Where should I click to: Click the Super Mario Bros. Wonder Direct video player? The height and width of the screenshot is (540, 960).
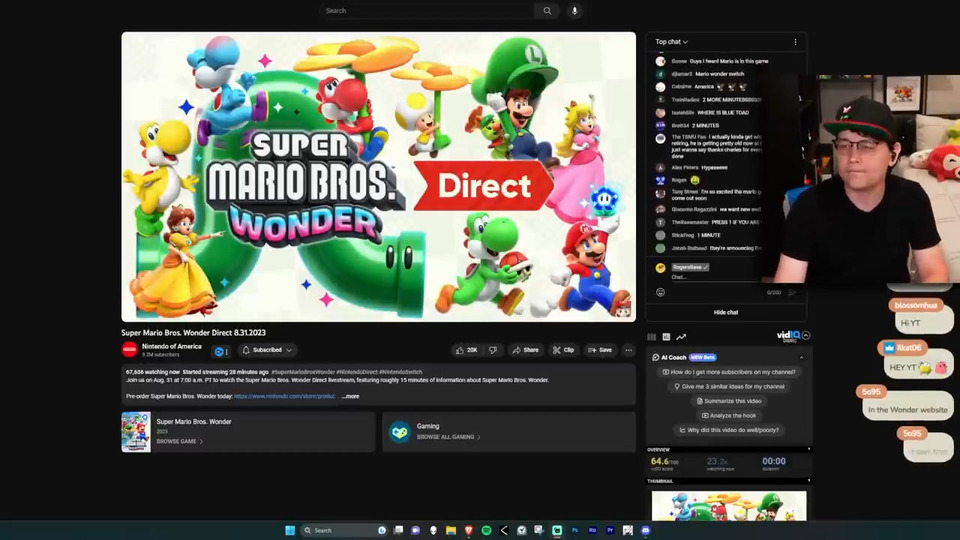[x=378, y=177]
